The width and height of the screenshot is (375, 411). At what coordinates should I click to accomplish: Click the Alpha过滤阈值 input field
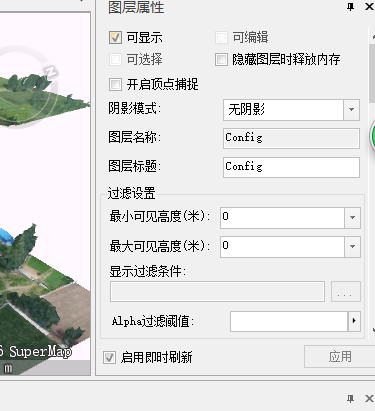(x=289, y=321)
